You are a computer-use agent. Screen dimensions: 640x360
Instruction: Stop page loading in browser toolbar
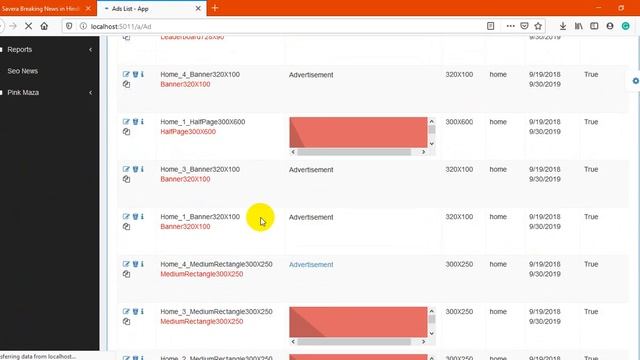[28, 26]
